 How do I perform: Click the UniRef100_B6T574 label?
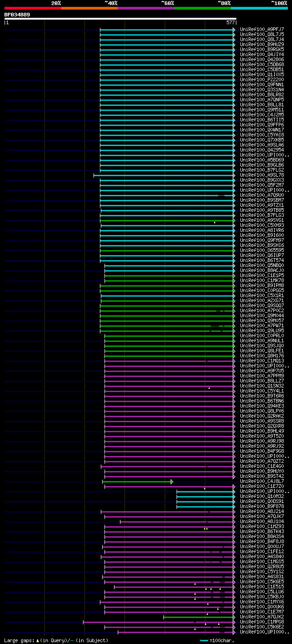pos(262,260)
